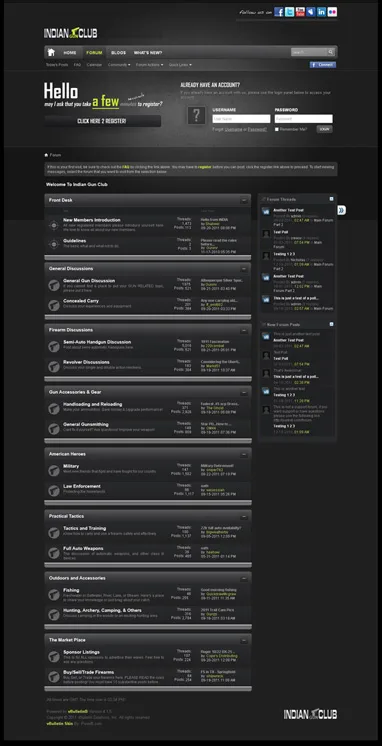Click the Sponsor Listings forum icon
This screenshot has width=382, height=746.
click(54, 657)
